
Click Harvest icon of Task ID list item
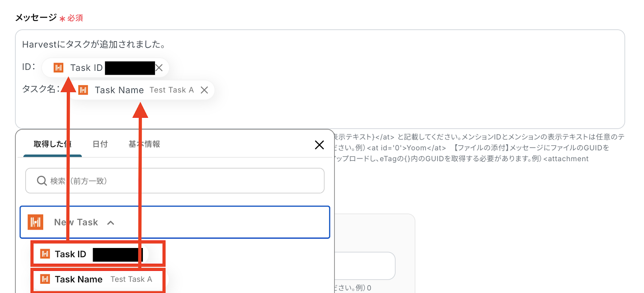tap(45, 254)
